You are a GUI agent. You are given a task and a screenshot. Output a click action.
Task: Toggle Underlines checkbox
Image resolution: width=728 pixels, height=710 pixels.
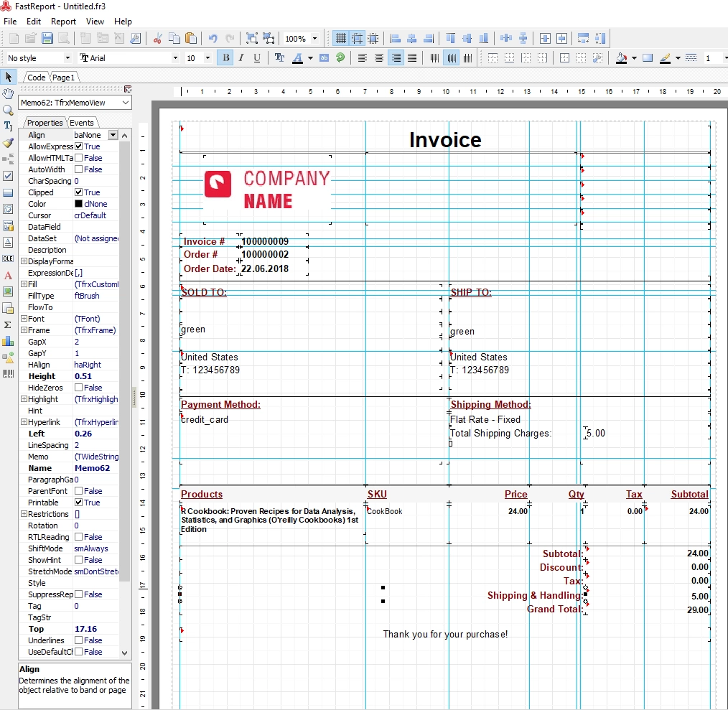(x=79, y=640)
